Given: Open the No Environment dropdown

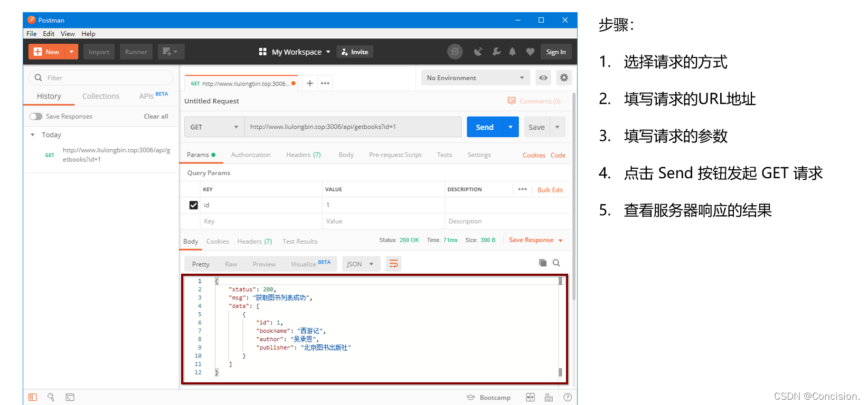Looking at the screenshot, I should pyautogui.click(x=475, y=78).
